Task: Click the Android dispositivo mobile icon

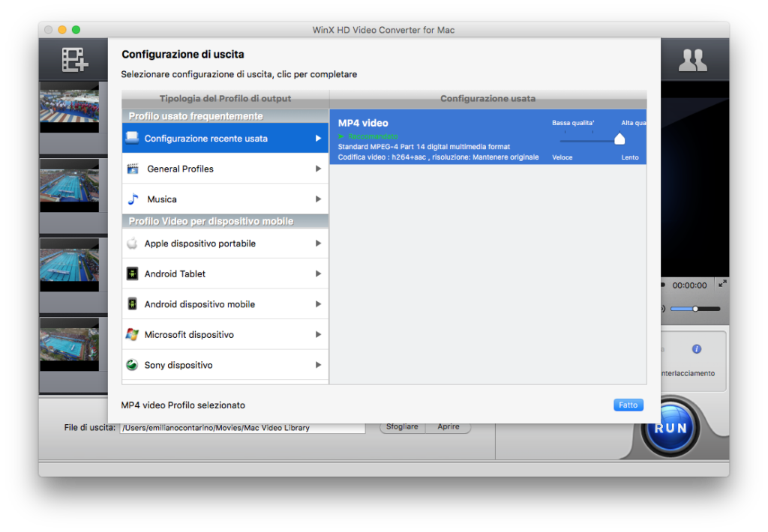Action: coord(132,304)
